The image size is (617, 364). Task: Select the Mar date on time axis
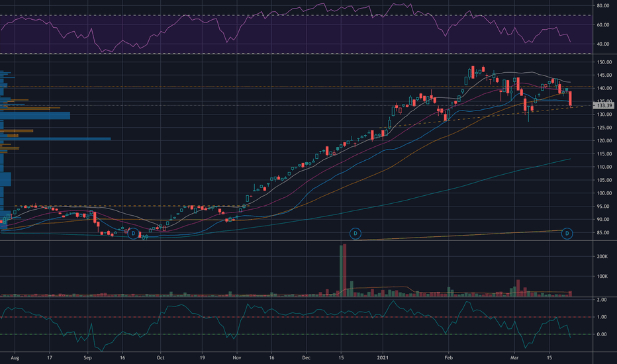coord(514,357)
